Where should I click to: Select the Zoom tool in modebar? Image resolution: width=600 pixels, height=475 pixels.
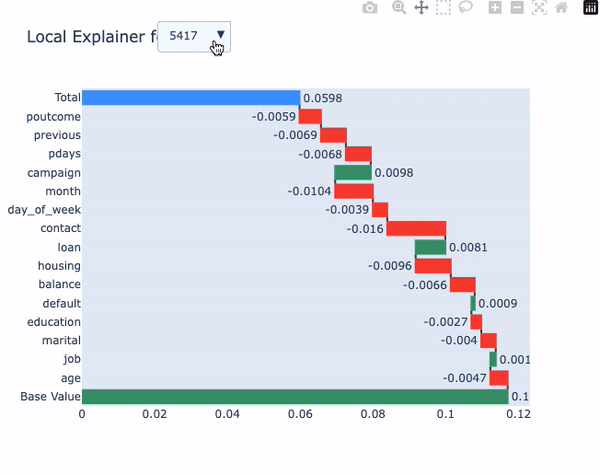[399, 8]
